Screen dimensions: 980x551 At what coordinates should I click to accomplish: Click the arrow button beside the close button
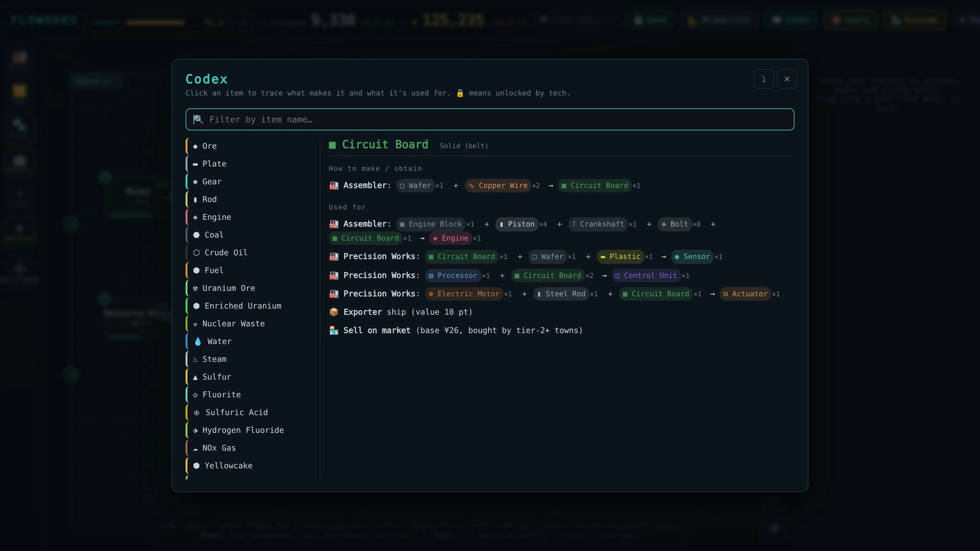[x=764, y=79]
